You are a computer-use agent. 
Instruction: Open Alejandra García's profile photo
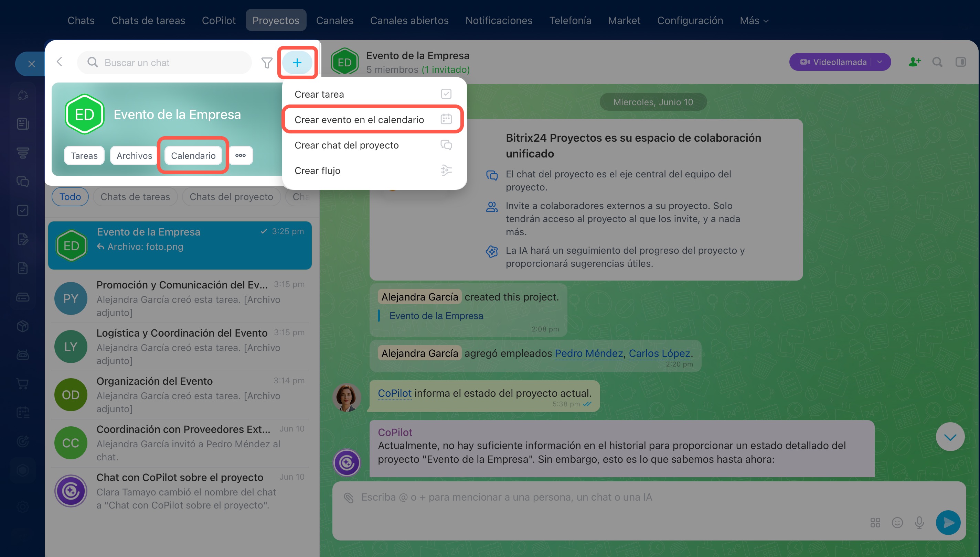tap(347, 398)
